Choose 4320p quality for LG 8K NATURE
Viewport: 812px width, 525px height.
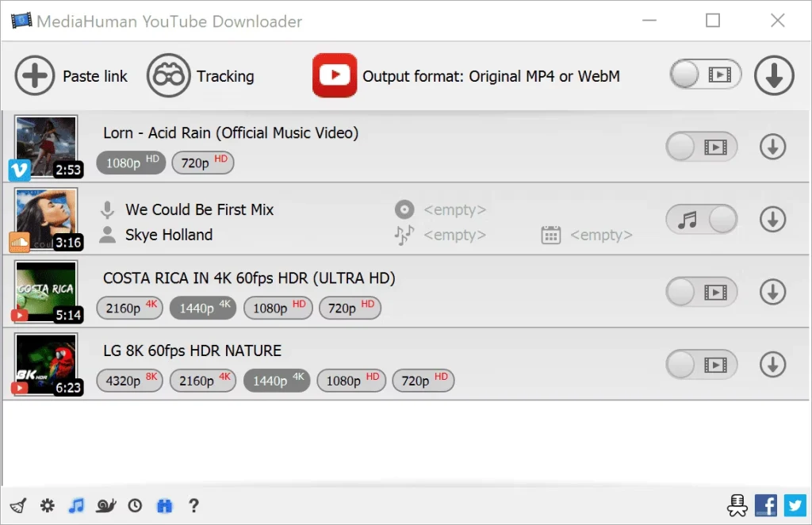[x=128, y=381]
